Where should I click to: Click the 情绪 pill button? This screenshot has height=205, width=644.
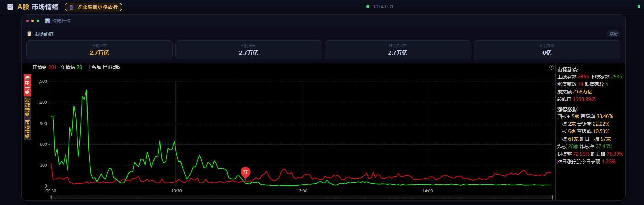(614, 34)
